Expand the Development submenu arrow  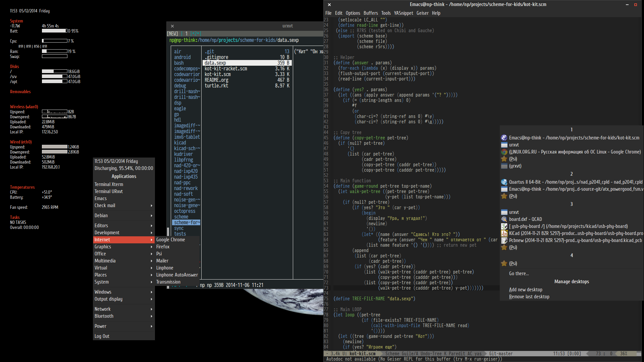pos(152,233)
